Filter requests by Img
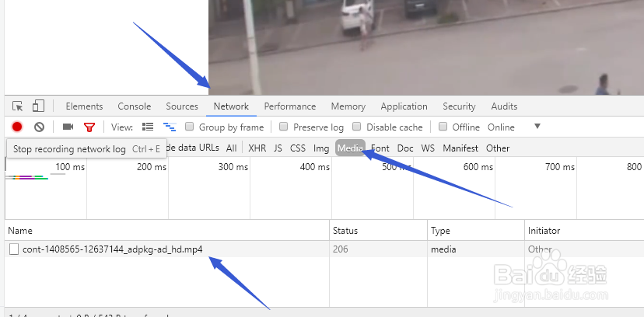The image size is (644, 317). [321, 148]
